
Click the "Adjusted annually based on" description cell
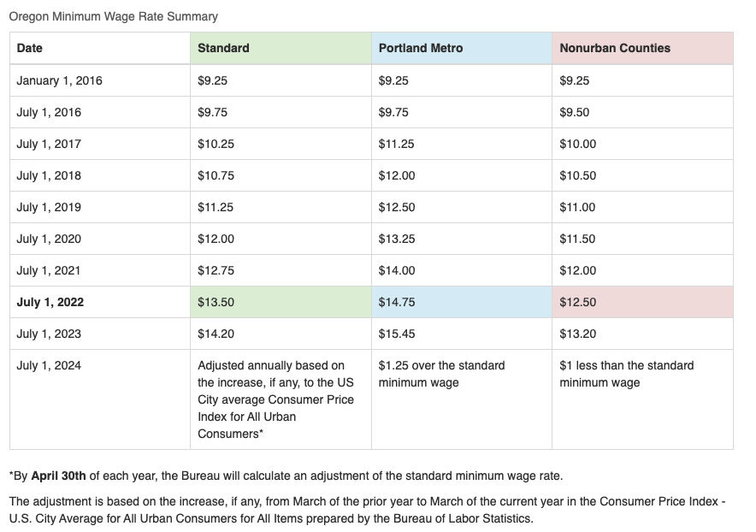pos(281,399)
